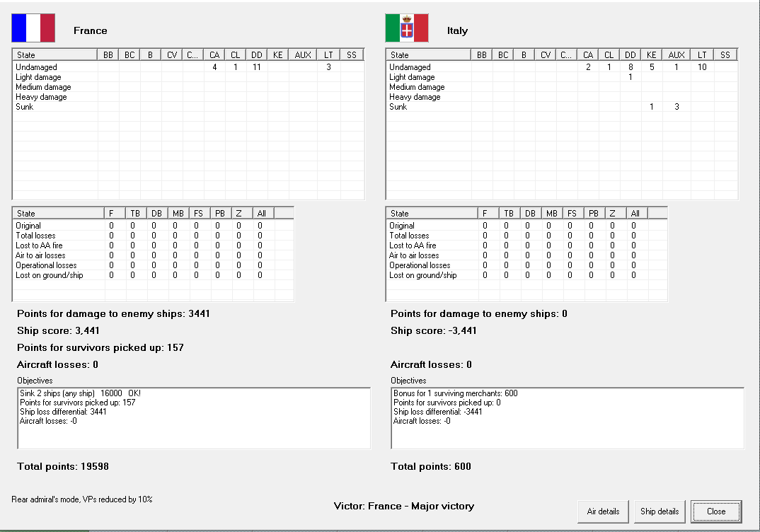Click the AUX column header in Italy's ship table
The image size is (760, 532).
(x=676, y=54)
